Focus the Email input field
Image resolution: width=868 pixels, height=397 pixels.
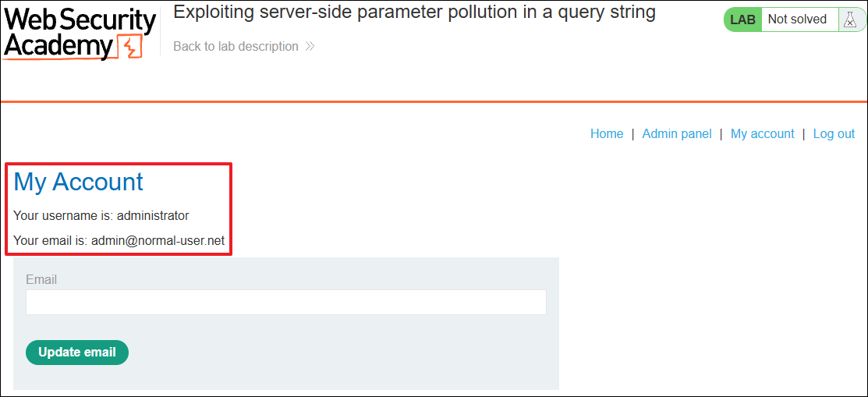pyautogui.click(x=285, y=303)
